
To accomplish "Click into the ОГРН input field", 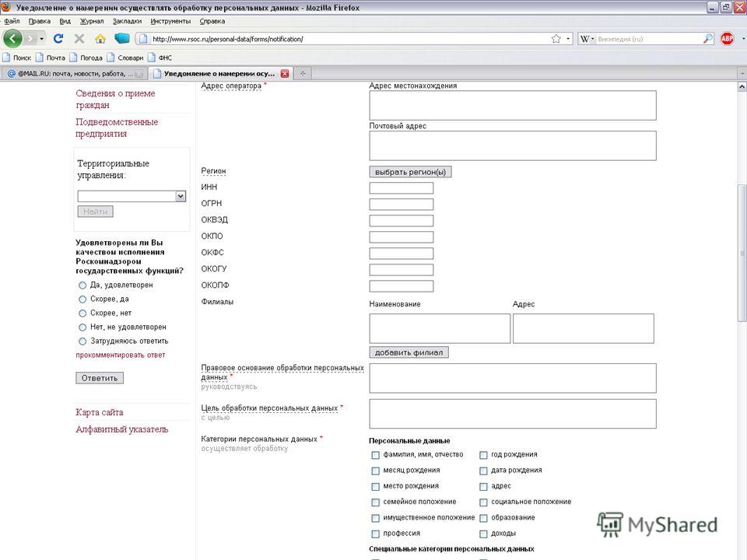I will 402,205.
